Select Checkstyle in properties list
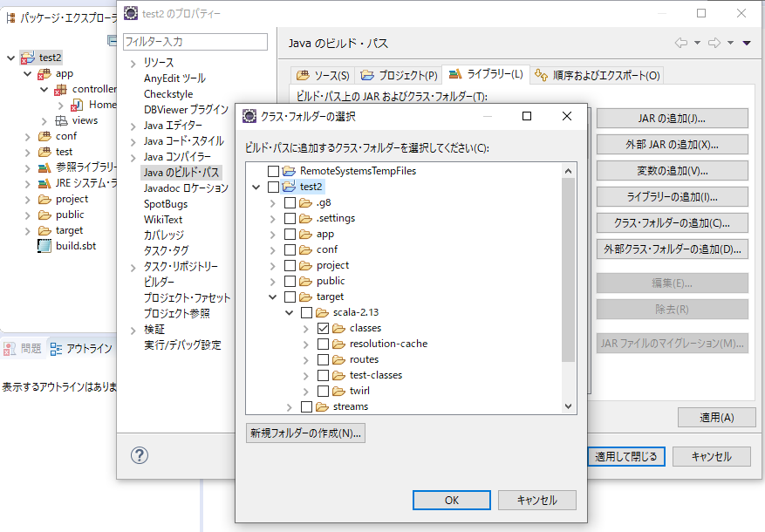This screenshot has width=765, height=532. [168, 94]
